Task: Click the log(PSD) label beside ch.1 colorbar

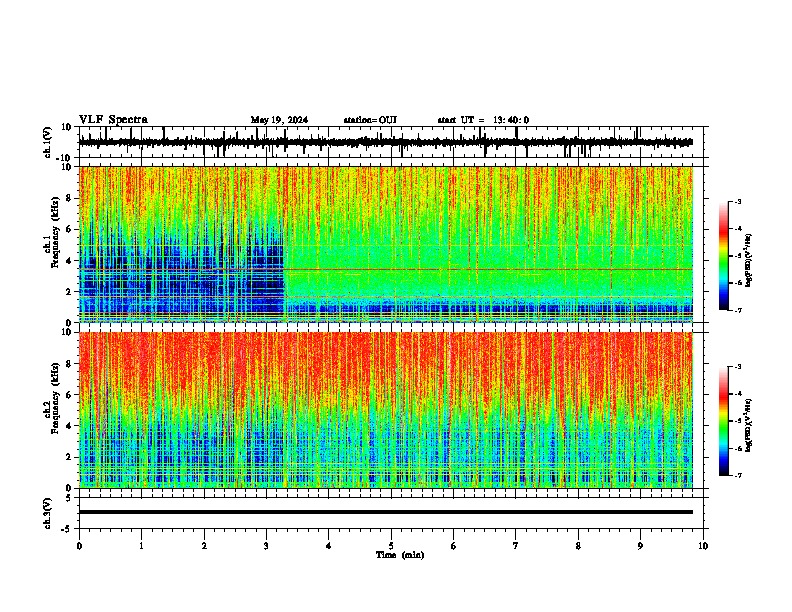Action: pyautogui.click(x=748, y=261)
